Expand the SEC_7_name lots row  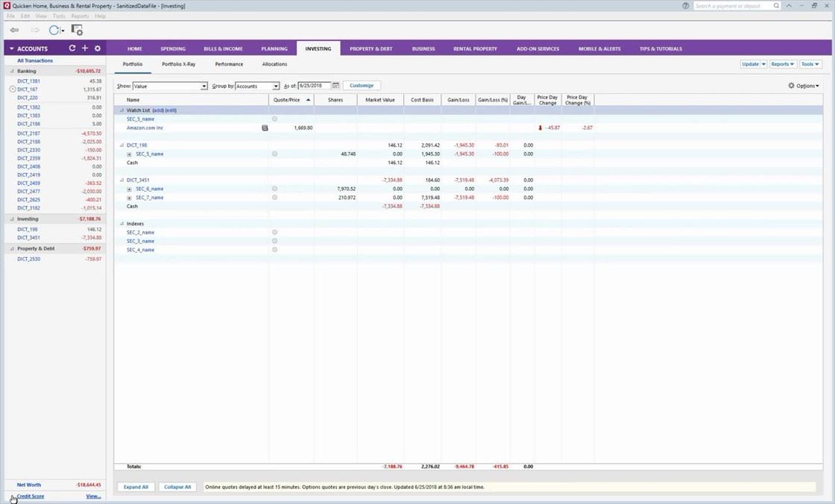pos(130,198)
